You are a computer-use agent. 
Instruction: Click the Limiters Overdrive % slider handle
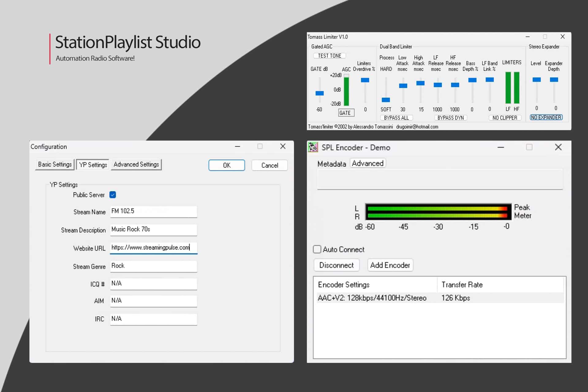365,80
